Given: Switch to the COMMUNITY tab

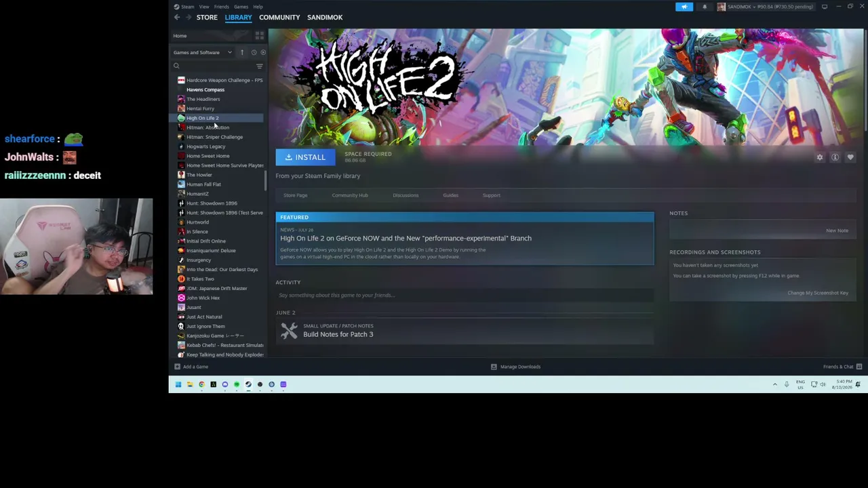Looking at the screenshot, I should 279,17.
